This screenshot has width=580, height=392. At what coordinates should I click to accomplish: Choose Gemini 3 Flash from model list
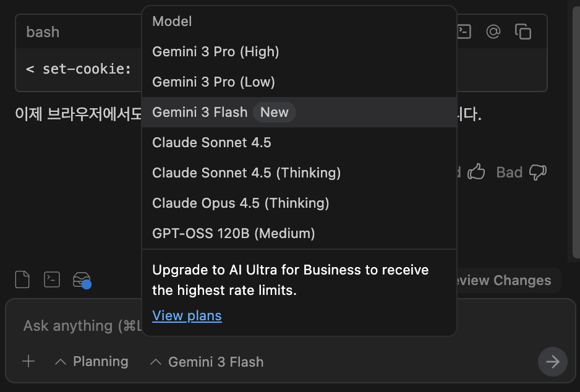click(200, 112)
